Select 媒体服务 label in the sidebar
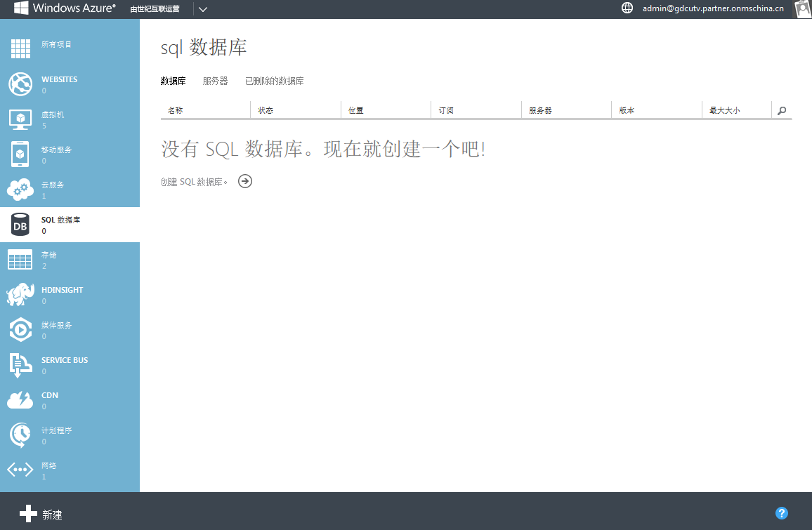The image size is (812, 530). pyautogui.click(x=56, y=325)
